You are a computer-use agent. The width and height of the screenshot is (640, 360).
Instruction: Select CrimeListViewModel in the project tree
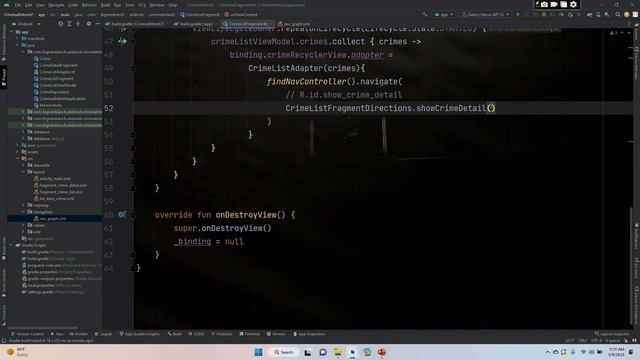pos(58,85)
